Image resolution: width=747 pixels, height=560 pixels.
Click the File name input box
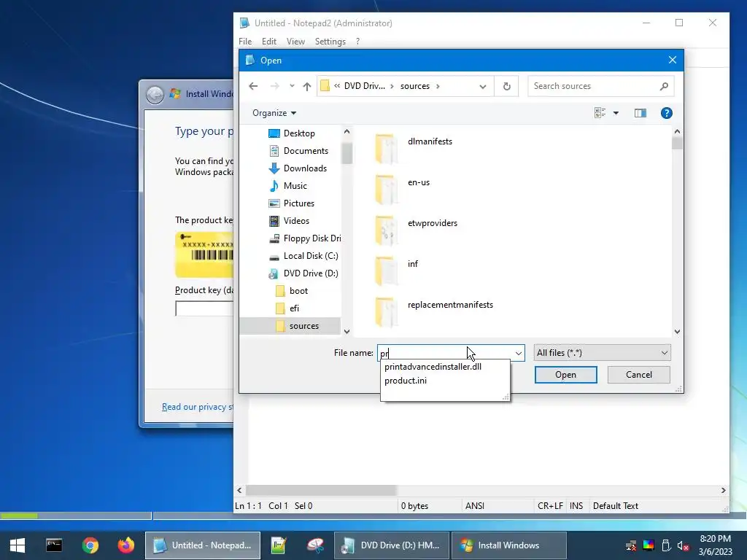click(x=446, y=353)
